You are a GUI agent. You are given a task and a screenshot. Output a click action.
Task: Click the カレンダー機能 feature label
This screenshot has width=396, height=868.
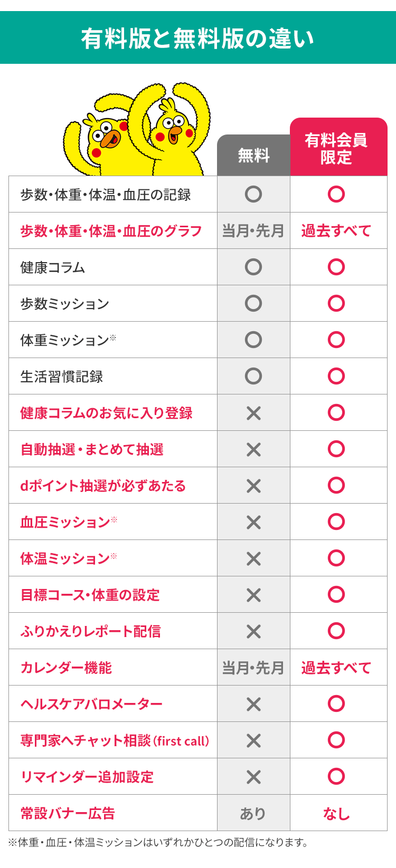tap(66, 668)
